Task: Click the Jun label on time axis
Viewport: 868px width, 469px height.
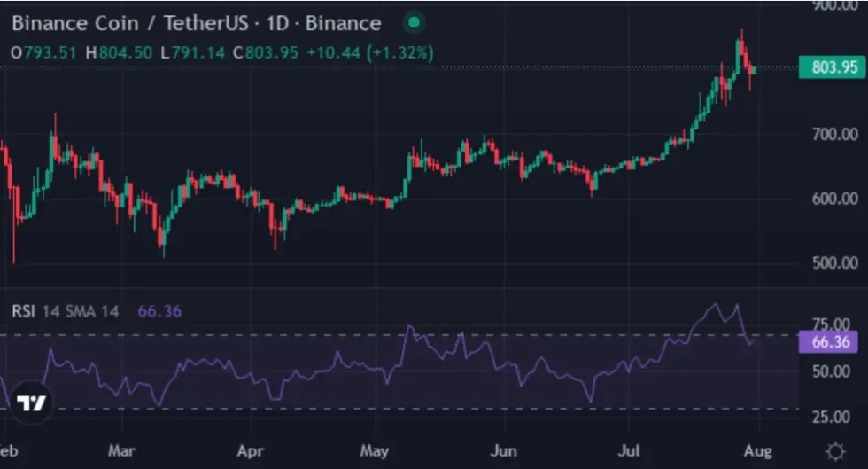Action: (x=503, y=450)
